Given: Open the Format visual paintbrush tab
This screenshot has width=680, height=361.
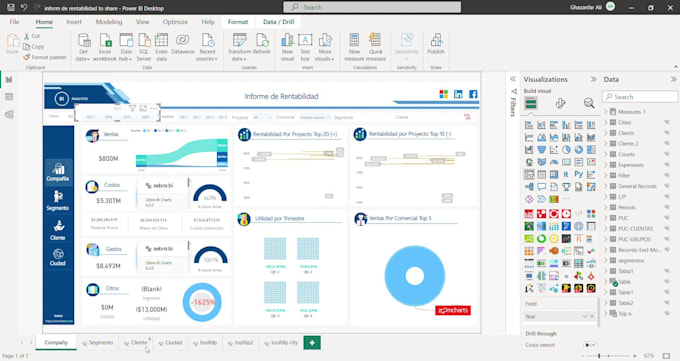Looking at the screenshot, I should 560,103.
